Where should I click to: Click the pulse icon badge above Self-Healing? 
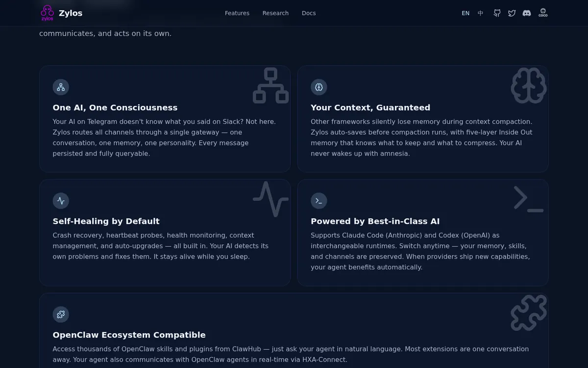click(61, 201)
